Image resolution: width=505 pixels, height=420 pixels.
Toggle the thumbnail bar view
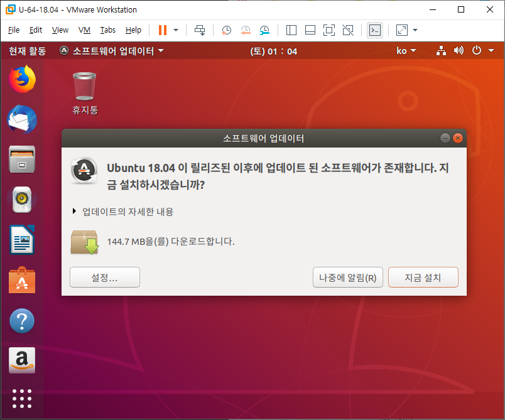pyautogui.click(x=310, y=30)
